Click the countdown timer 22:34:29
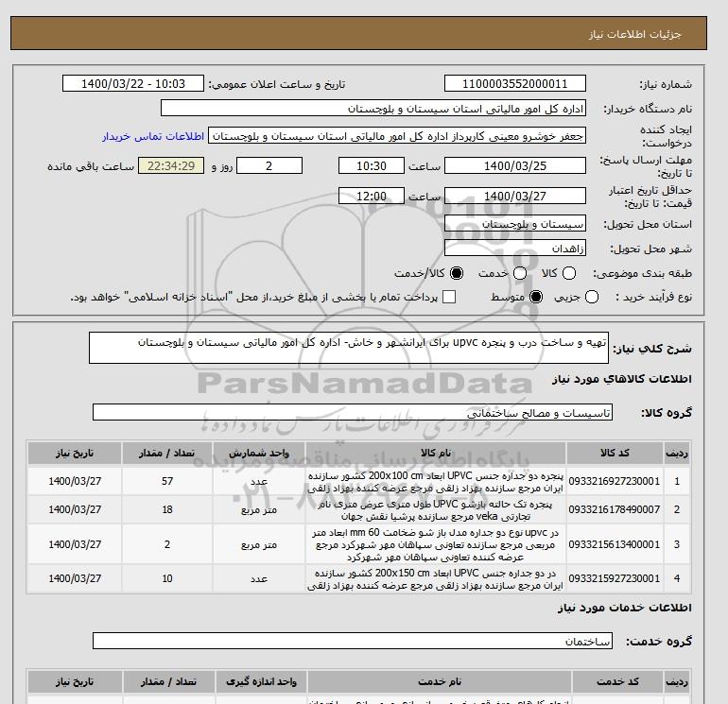The width and height of the screenshot is (728, 704). [171, 166]
